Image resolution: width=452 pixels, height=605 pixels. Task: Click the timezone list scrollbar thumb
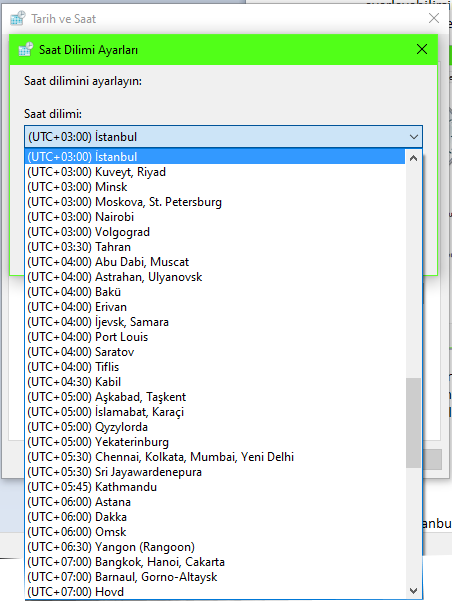click(413, 423)
